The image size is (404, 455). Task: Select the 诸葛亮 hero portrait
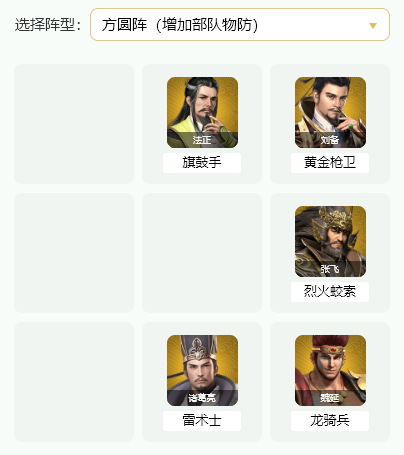click(202, 370)
